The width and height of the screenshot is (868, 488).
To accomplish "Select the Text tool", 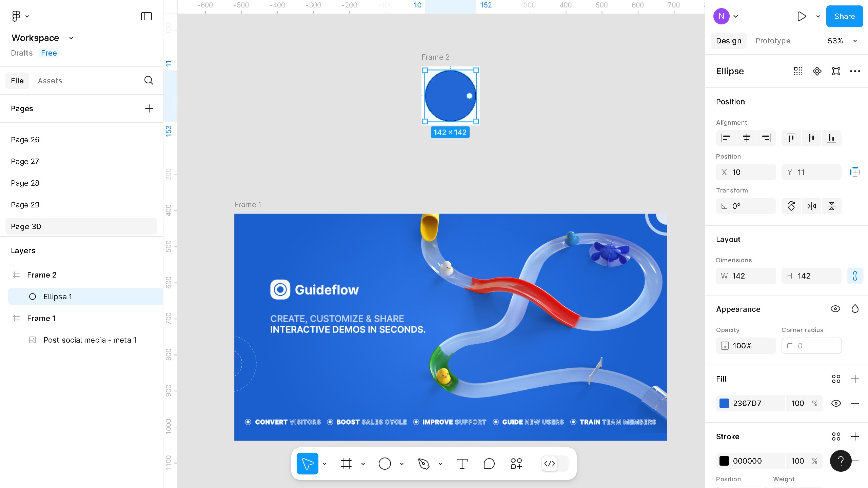I will pyautogui.click(x=462, y=464).
